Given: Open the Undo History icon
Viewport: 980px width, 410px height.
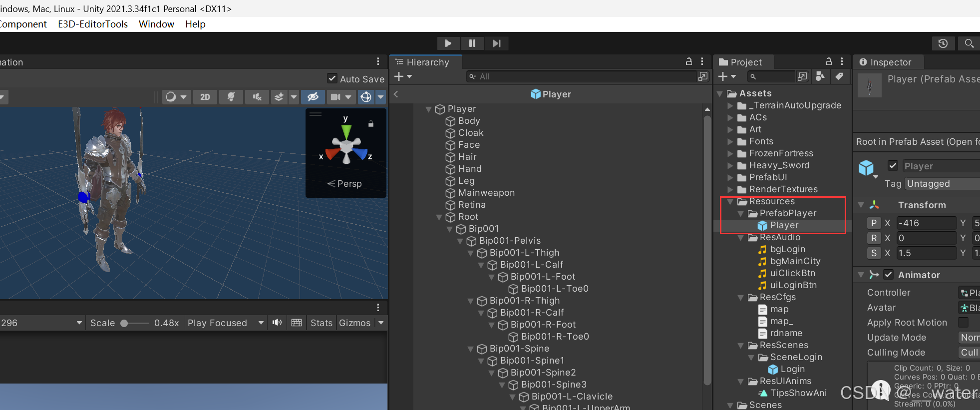Looking at the screenshot, I should click(x=943, y=43).
